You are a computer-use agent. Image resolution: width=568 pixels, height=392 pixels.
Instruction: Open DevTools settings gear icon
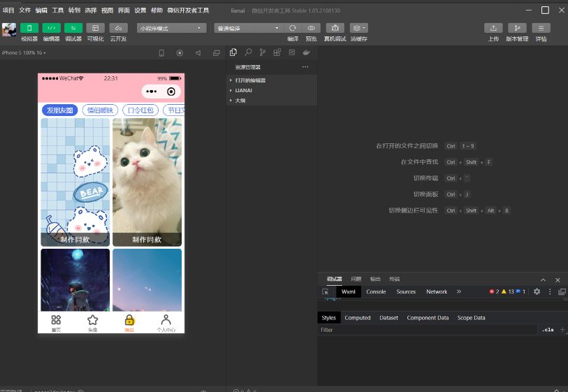point(537,291)
